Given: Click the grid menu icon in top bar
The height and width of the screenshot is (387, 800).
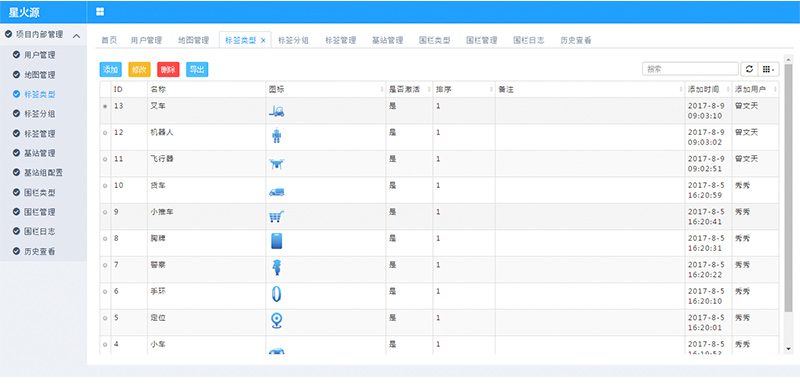Looking at the screenshot, I should [x=100, y=12].
